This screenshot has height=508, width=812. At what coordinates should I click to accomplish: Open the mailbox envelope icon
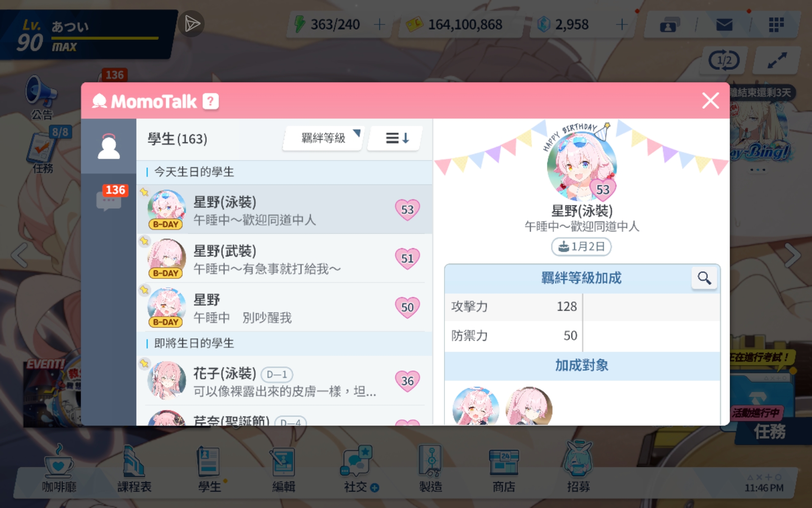[724, 25]
